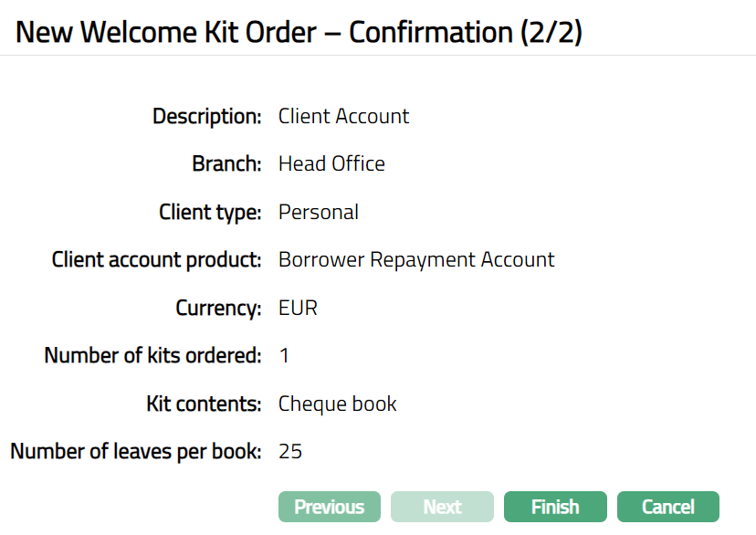Click the Finish button
This screenshot has width=756, height=535.
point(555,507)
